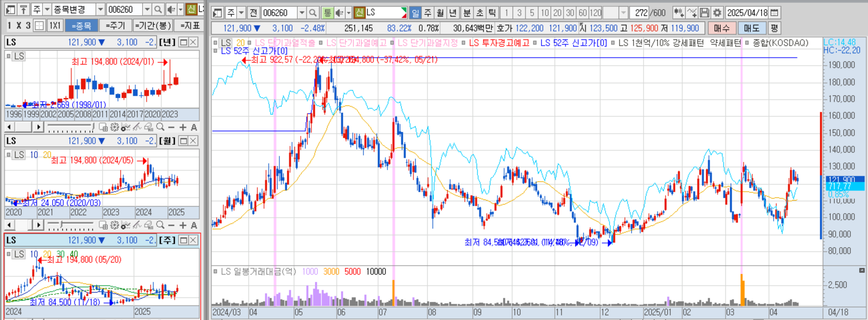This screenshot has height=320, width=868.
Task: Toggle LS 단기과열지정 indicator checkbox
Action: [392, 43]
